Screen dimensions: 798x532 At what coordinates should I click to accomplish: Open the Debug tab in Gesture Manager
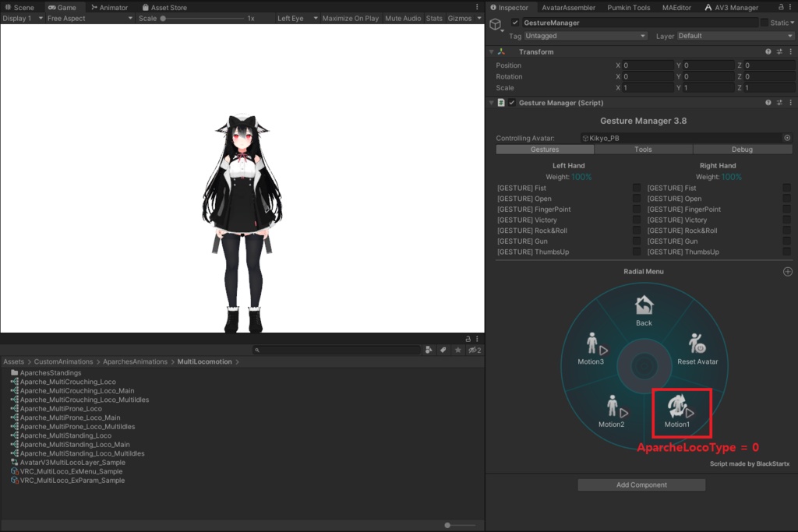[x=742, y=149]
